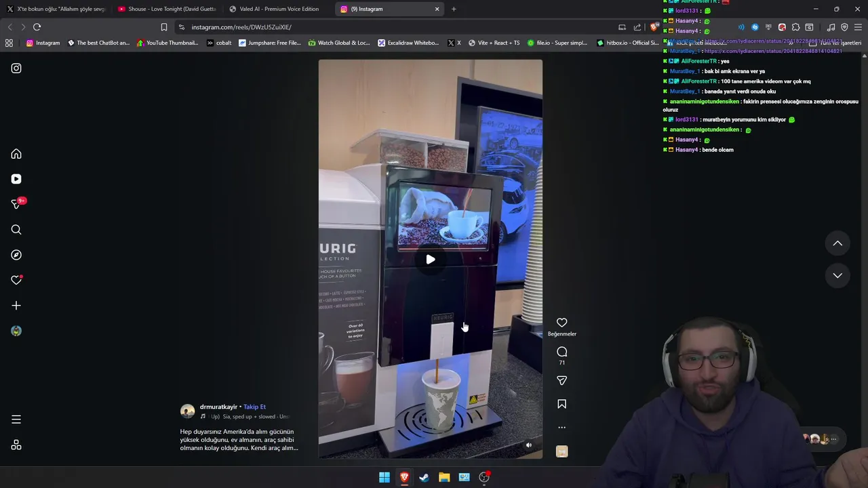868x488 pixels.
Task: Click the address bar URL field
Action: point(393,27)
